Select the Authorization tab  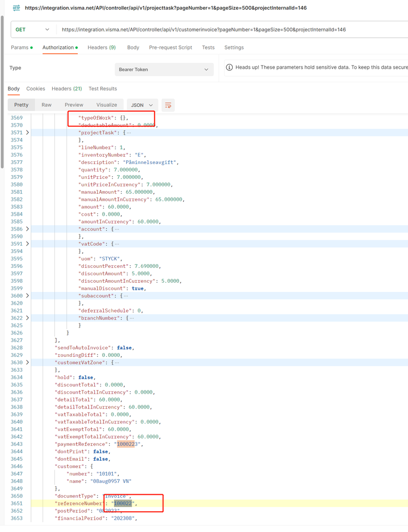[60, 47]
